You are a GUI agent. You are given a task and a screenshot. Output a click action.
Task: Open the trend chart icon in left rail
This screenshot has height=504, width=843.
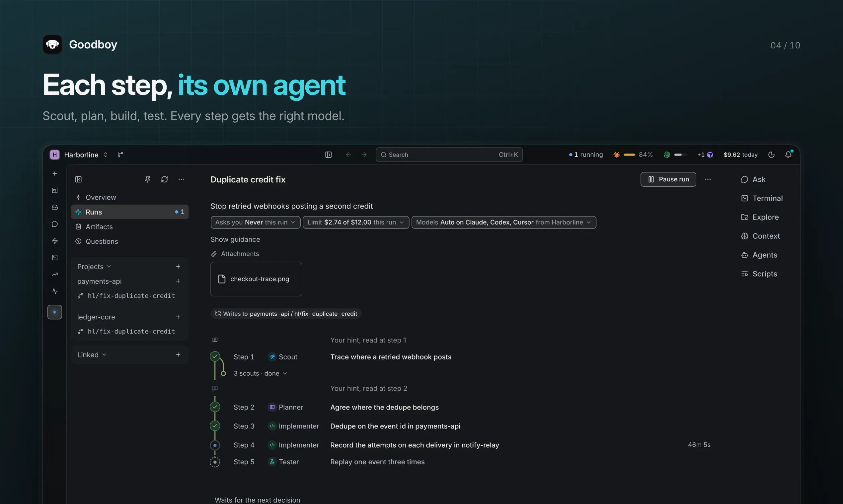(x=55, y=275)
